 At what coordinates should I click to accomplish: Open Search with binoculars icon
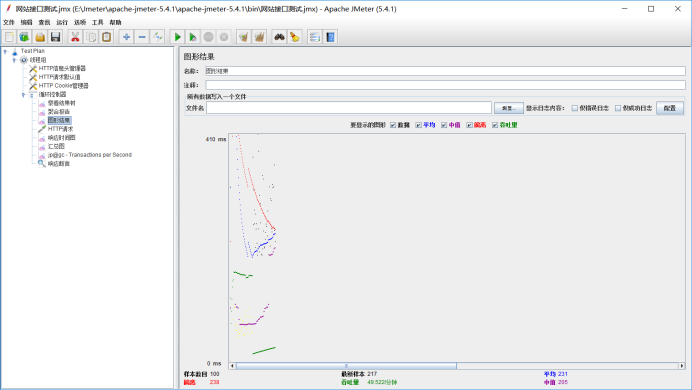[279, 37]
